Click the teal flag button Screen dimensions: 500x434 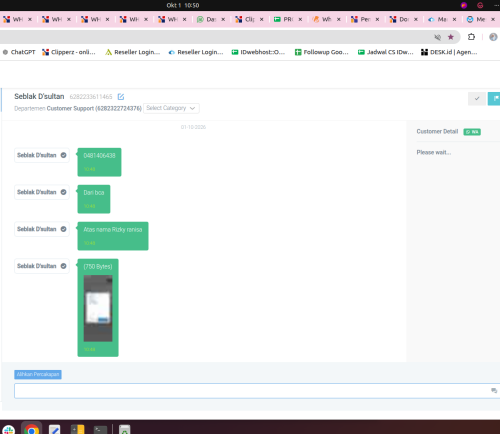(x=495, y=99)
